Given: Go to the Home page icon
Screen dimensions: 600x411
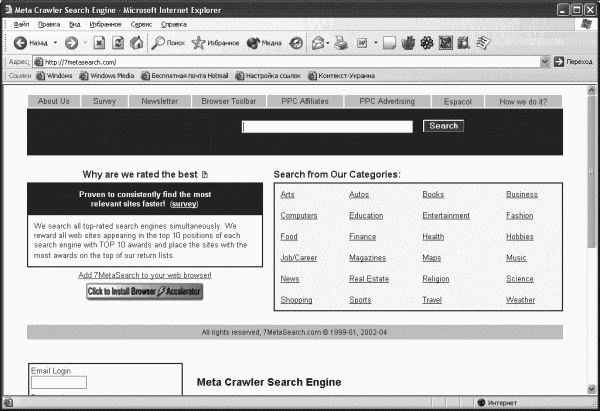Looking at the screenshot, I should coord(137,42).
